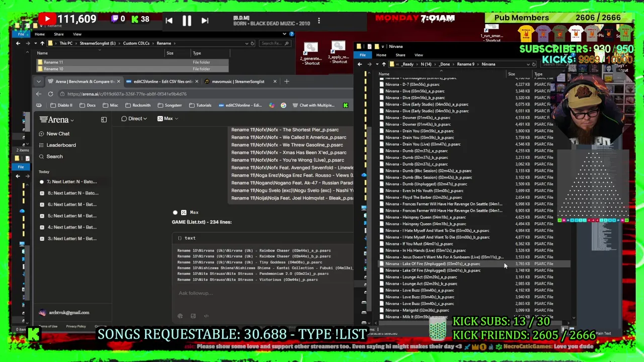Viewport: 644px width, 362px height.
Task: Go up one level in Rename Explorer
Action: click(42, 43)
